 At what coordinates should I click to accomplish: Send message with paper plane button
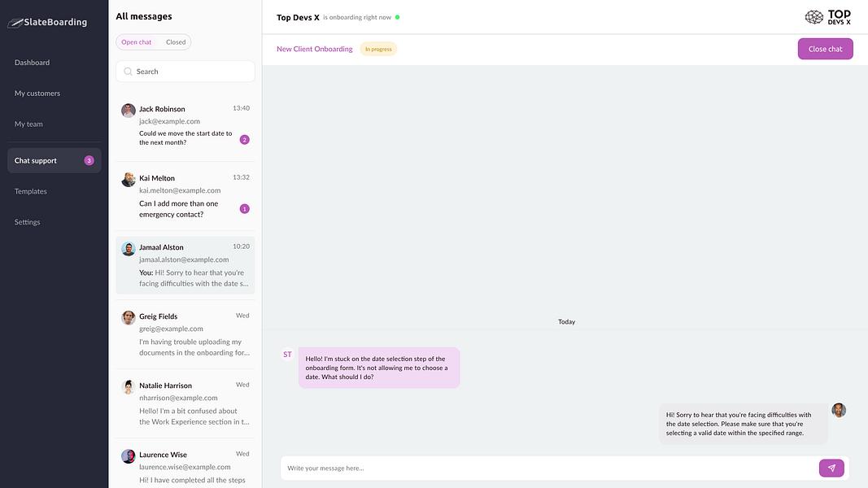coord(831,468)
